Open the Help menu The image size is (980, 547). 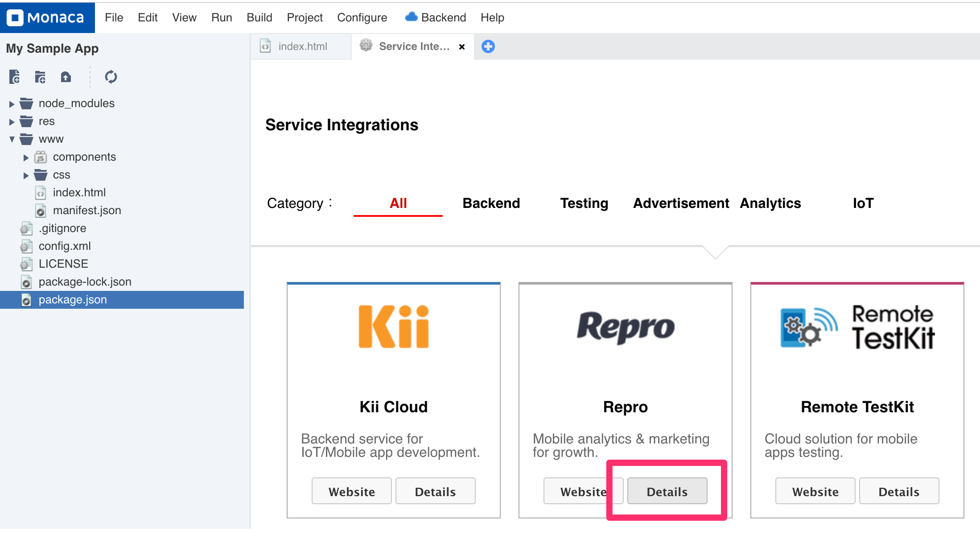(492, 17)
